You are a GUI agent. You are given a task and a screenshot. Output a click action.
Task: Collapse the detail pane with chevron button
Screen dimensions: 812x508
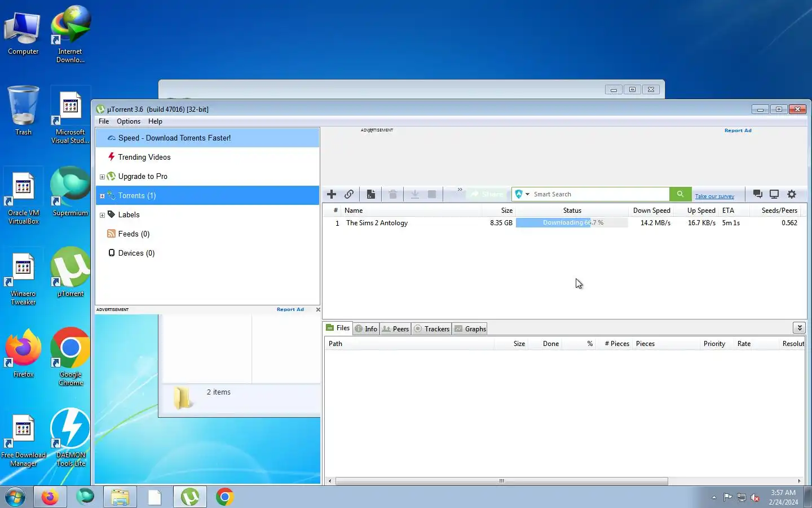[x=799, y=328]
